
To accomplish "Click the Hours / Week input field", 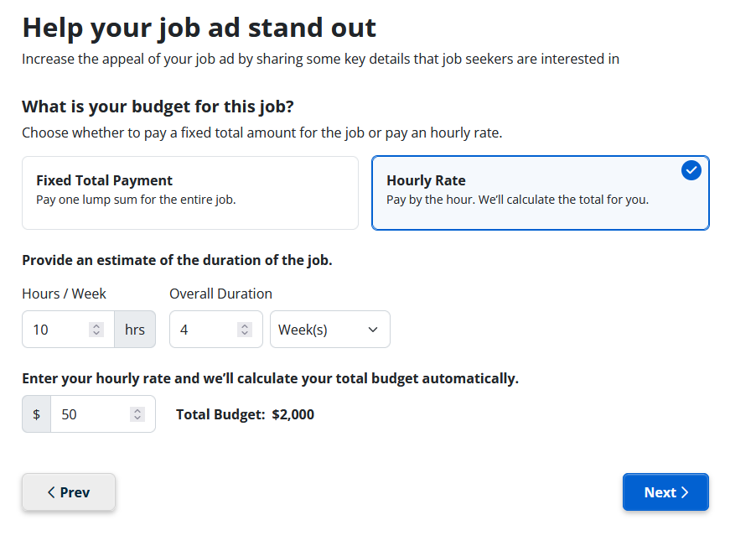I will [x=68, y=330].
